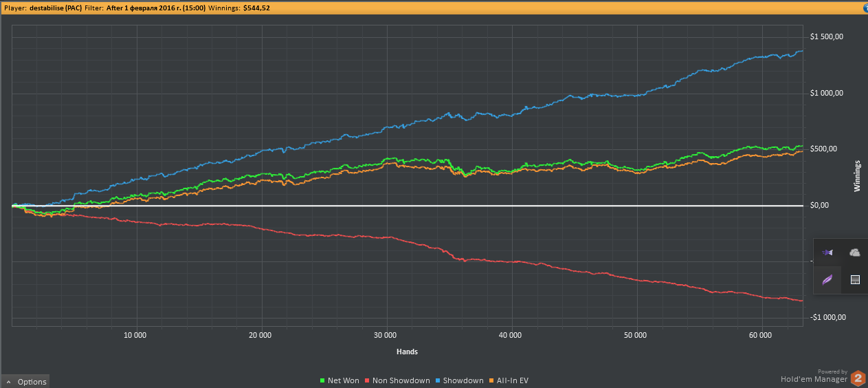Screen dimensions: 868x388
Task: Toggle the Non Showdown legend entry
Action: 398,380
